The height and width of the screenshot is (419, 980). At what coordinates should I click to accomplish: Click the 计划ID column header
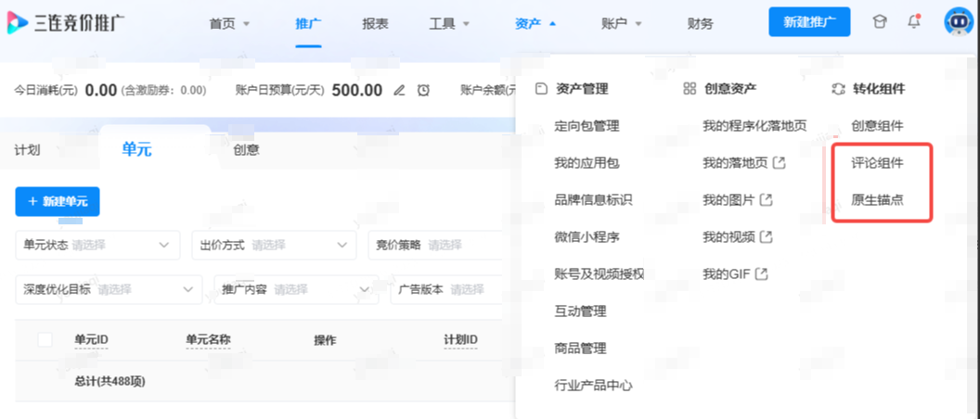click(460, 340)
